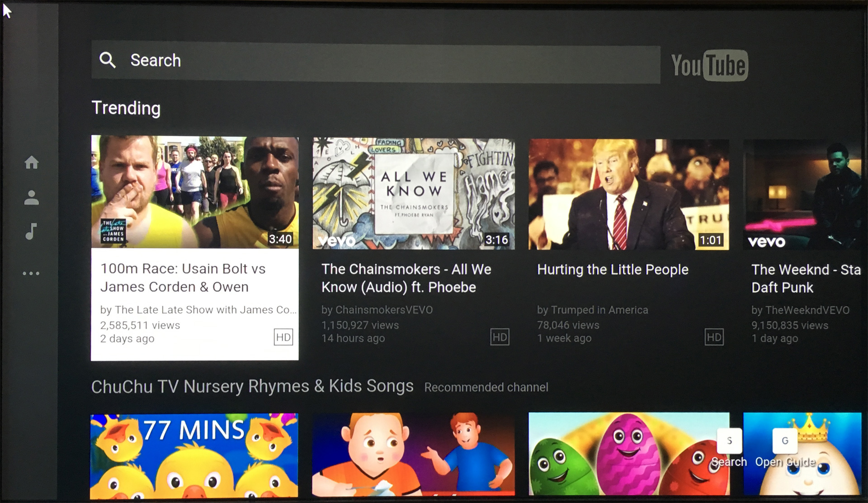Click the G key Open Guide hint
The image size is (868, 503).
[x=785, y=448]
